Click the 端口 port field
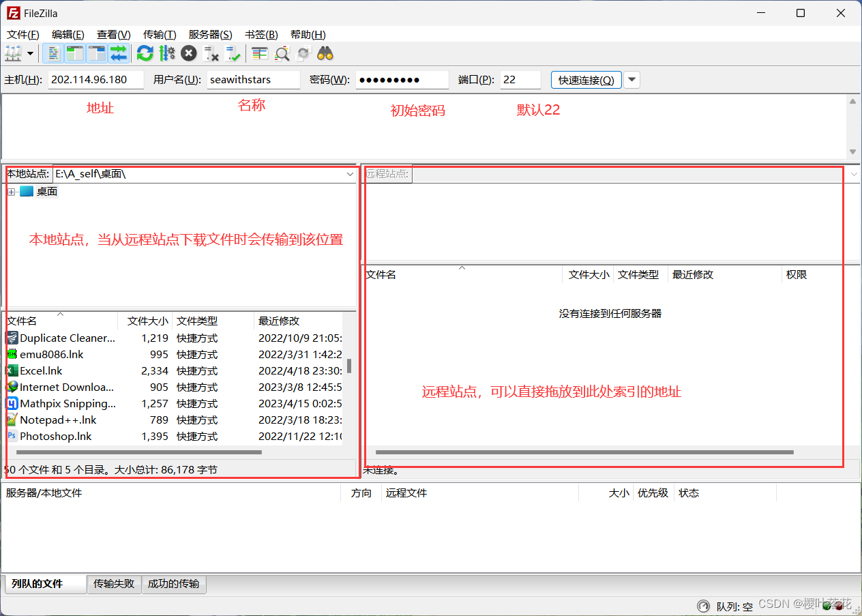This screenshot has height=616, width=862. pos(520,80)
